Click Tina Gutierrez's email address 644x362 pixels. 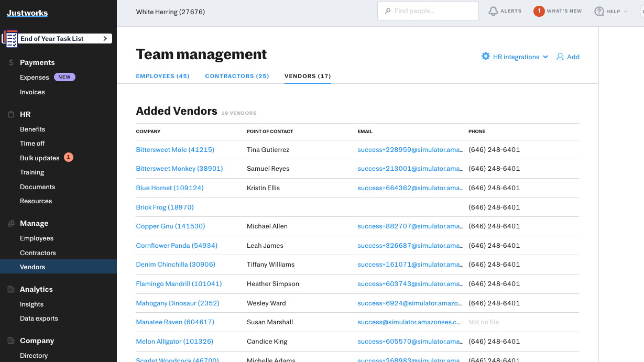tap(410, 149)
